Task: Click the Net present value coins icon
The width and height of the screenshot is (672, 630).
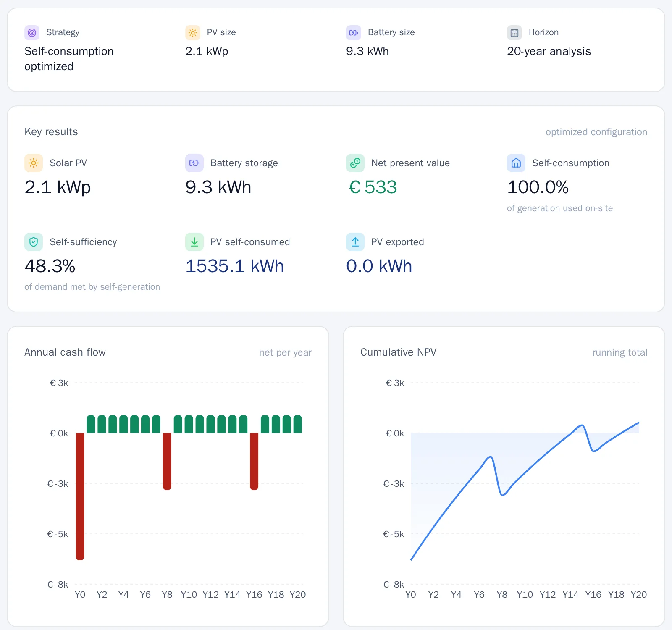Action: point(355,163)
